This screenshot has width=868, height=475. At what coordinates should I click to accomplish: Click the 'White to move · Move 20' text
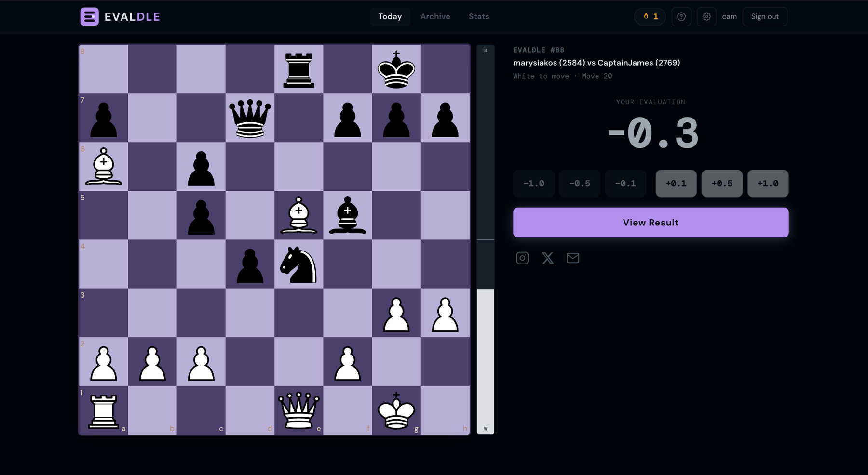pos(562,76)
